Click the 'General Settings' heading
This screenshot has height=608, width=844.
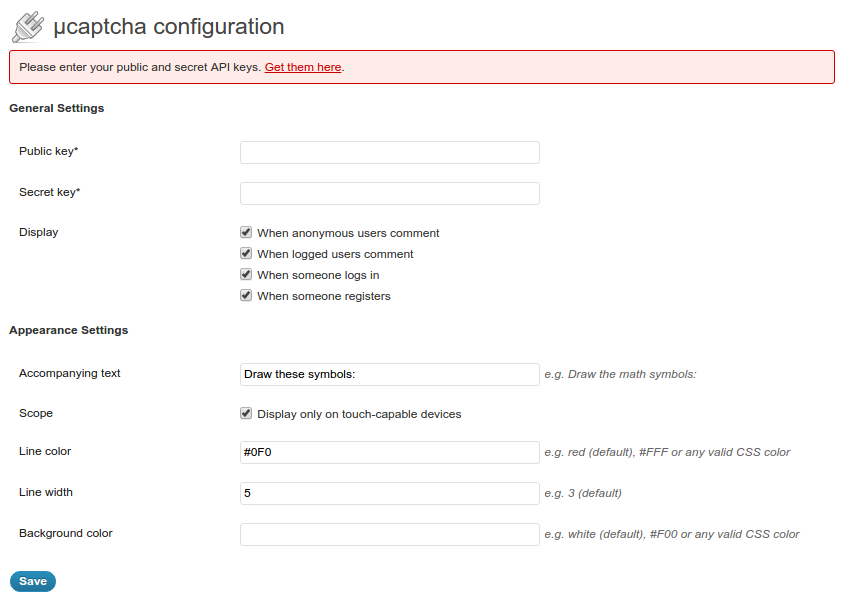point(57,108)
